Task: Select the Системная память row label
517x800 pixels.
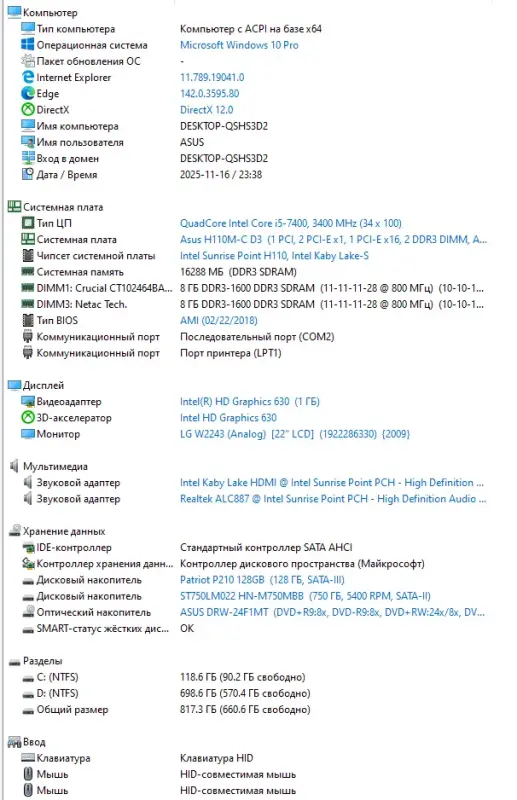Action: [x=80, y=271]
